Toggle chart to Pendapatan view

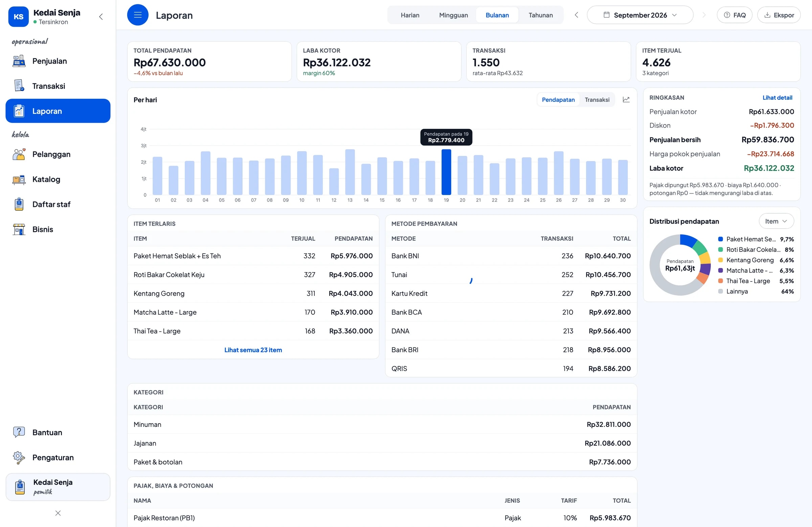pos(558,99)
